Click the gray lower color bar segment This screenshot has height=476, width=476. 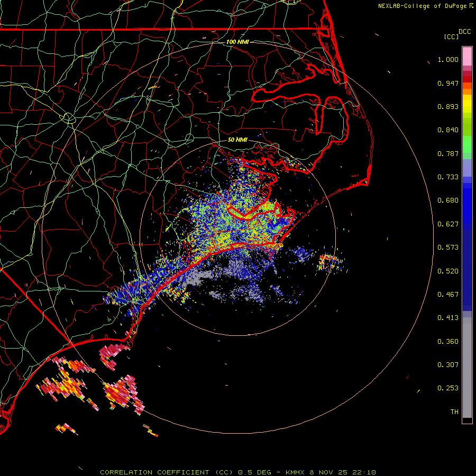click(x=467, y=368)
